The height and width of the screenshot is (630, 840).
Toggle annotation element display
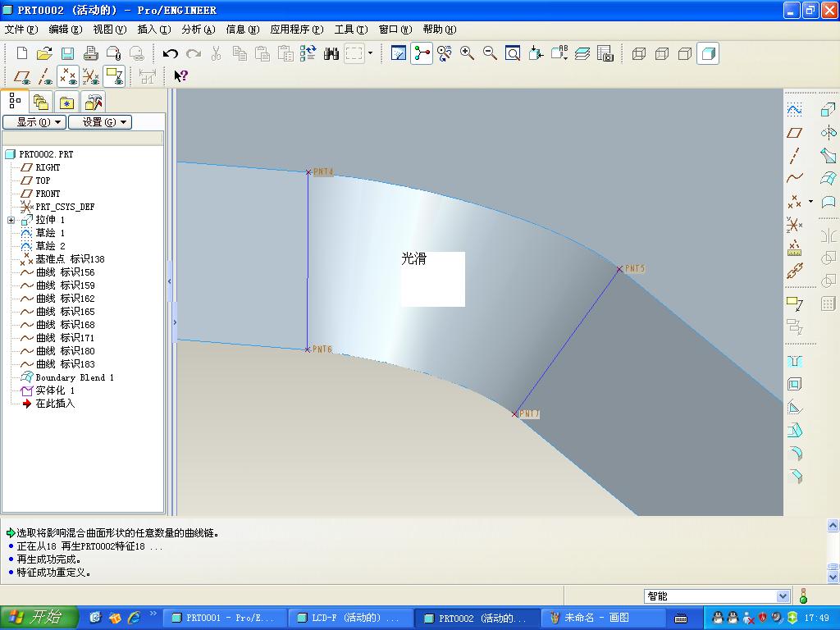click(114, 76)
